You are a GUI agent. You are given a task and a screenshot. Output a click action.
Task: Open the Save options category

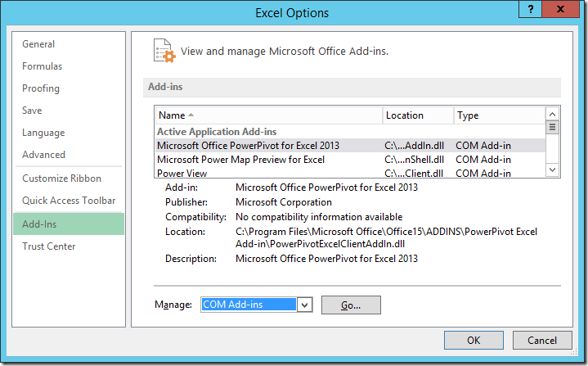pyautogui.click(x=33, y=111)
